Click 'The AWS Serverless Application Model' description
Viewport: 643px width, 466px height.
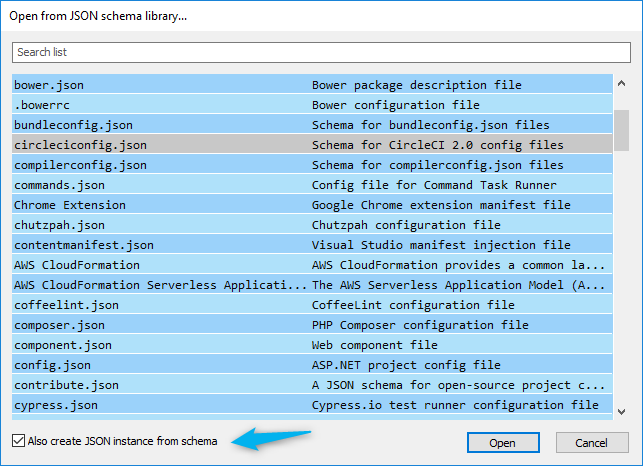(438, 285)
